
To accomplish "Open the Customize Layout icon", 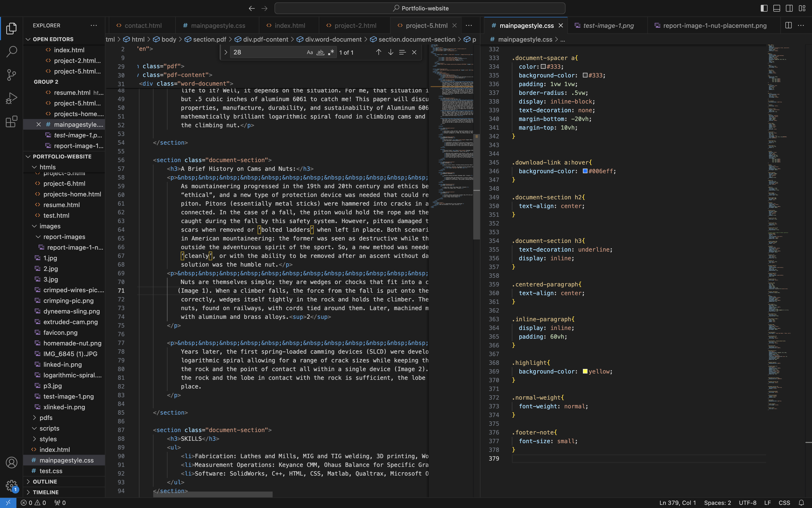I will (802, 8).
